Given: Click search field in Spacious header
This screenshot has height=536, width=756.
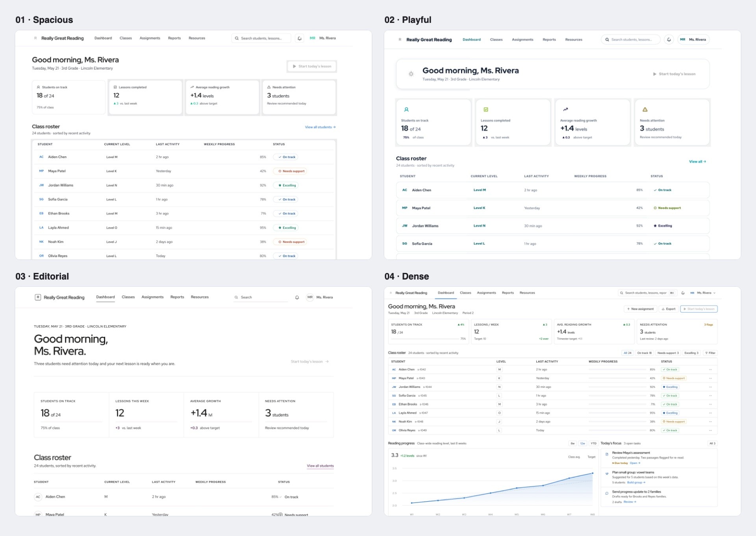Looking at the screenshot, I should (x=261, y=38).
